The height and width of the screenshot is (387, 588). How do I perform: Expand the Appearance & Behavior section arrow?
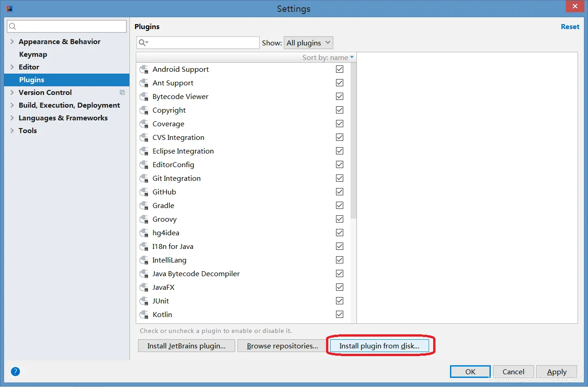click(x=12, y=41)
